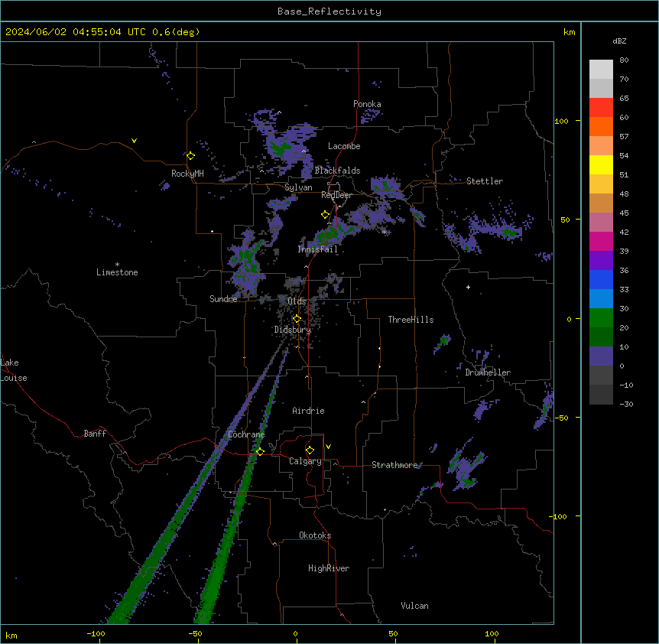Viewport: 659px width, 644px height.
Task: Click the Base_Reflectivity title
Action: [329, 11]
